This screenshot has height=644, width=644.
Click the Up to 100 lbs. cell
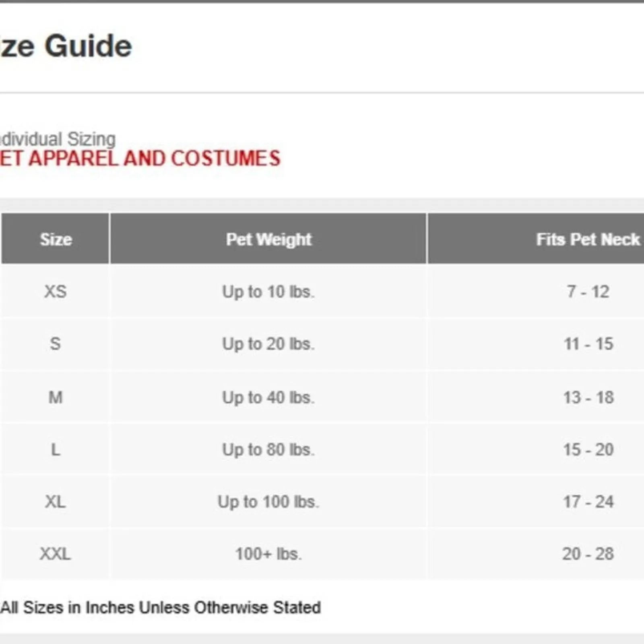[268, 502]
